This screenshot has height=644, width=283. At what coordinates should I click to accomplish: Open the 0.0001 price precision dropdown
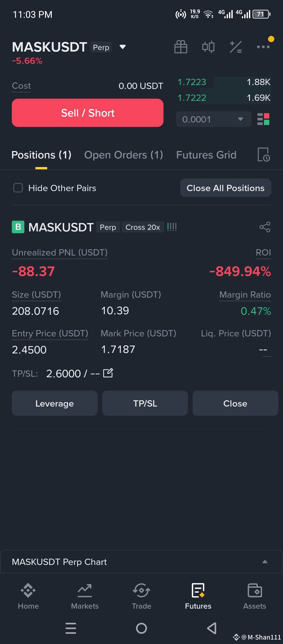coord(214,119)
